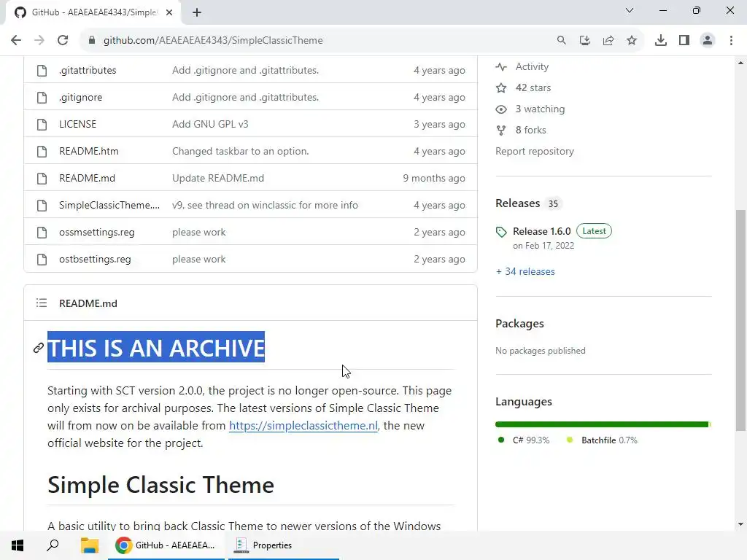
Task: Open the address bar search zoom icon
Action: [562, 41]
